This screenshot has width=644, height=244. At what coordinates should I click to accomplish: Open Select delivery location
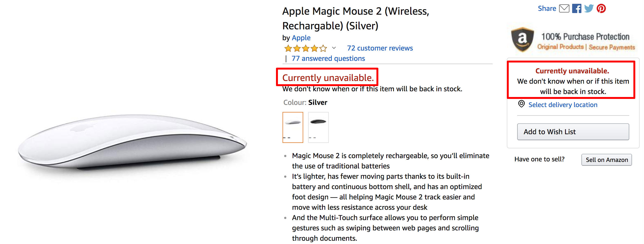(562, 105)
